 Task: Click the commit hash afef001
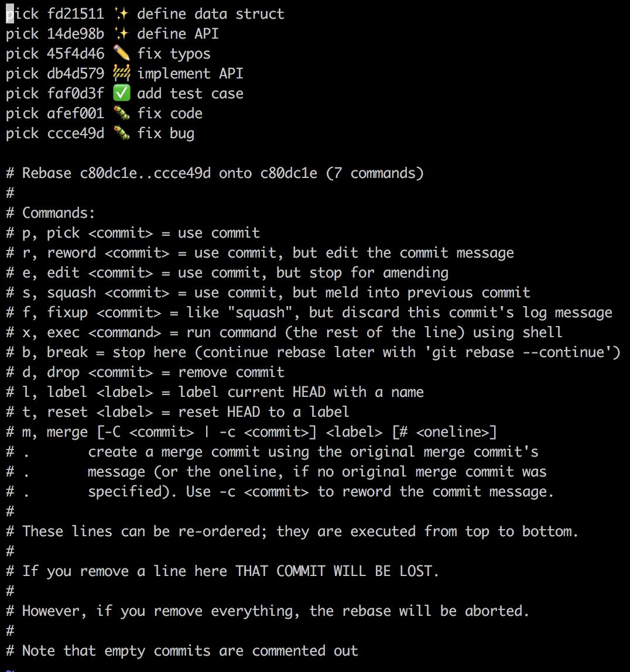coord(76,113)
